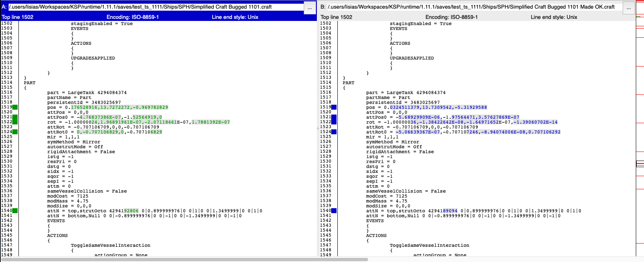The height and width of the screenshot is (262, 644).
Task: Click left pane 'symMethod = Mirror' line
Action: pos(74,142)
